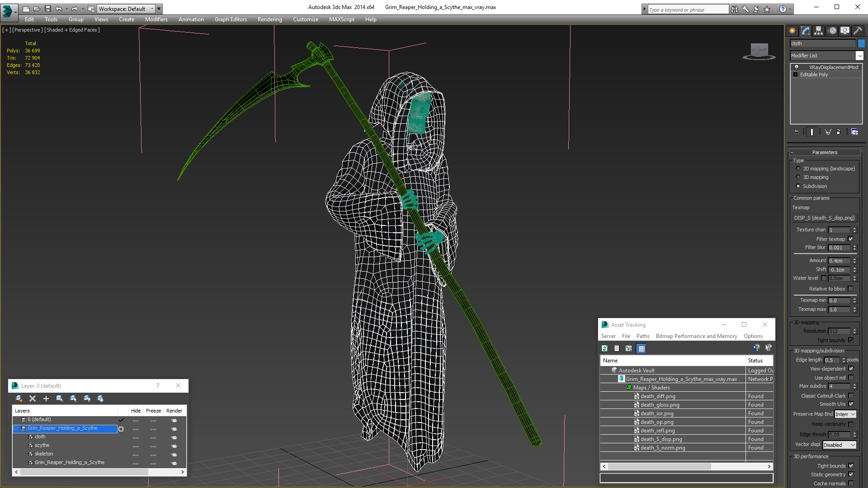Click the key Subscription Center icon
Image resolution: width=868 pixels, height=488 pixels.
click(x=745, y=9)
